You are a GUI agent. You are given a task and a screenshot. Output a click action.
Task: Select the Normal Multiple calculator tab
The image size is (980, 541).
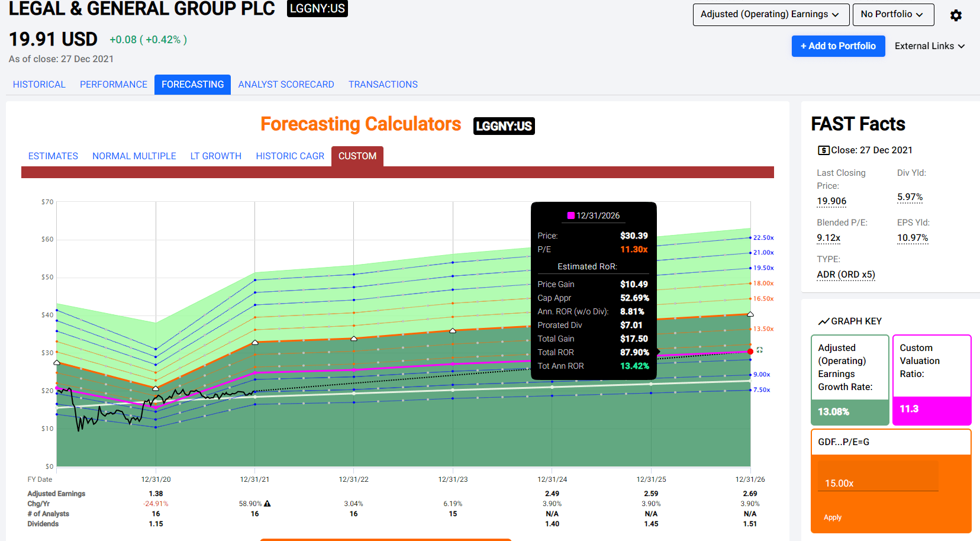pyautogui.click(x=134, y=156)
